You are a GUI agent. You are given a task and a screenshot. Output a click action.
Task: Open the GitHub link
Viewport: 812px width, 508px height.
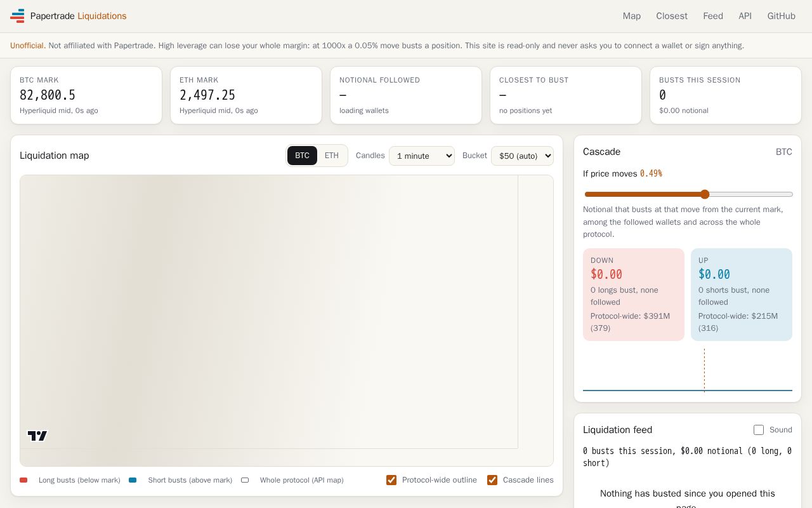781,16
